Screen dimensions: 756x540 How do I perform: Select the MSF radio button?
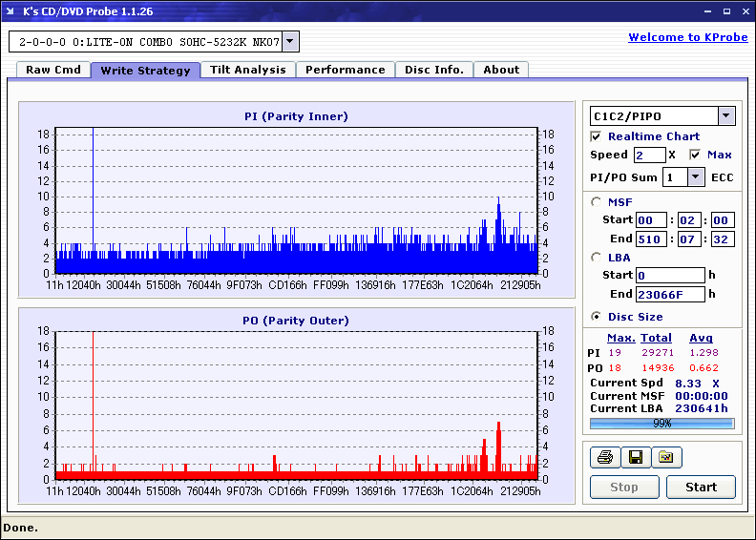click(597, 201)
